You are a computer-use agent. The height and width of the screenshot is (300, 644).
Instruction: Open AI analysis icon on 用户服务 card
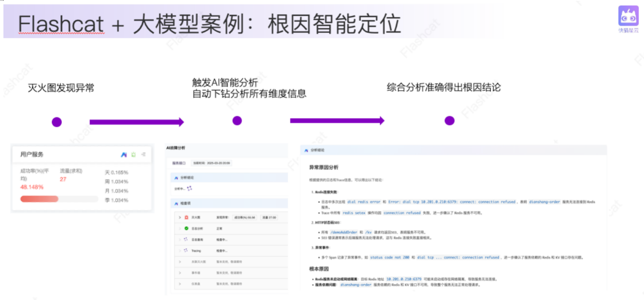coord(124,155)
